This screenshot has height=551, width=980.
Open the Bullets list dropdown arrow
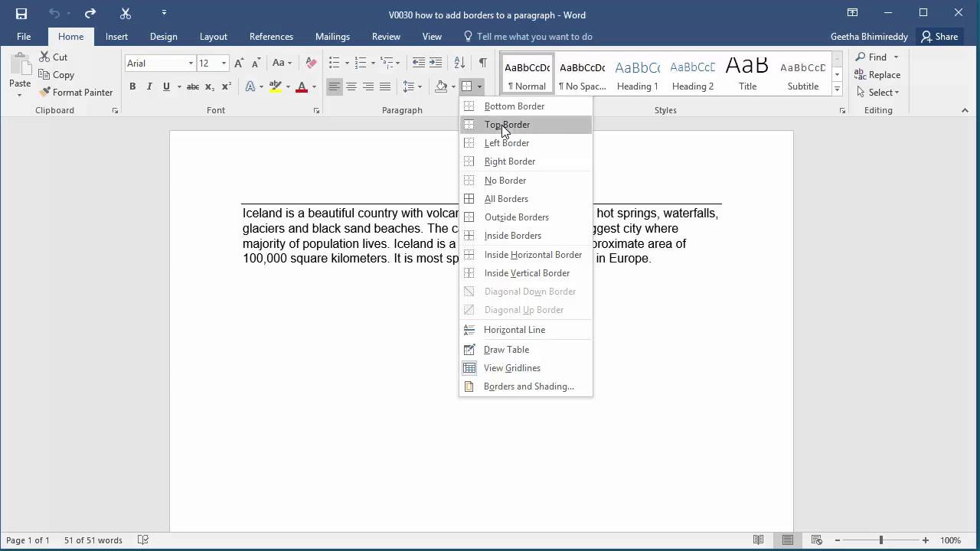347,64
